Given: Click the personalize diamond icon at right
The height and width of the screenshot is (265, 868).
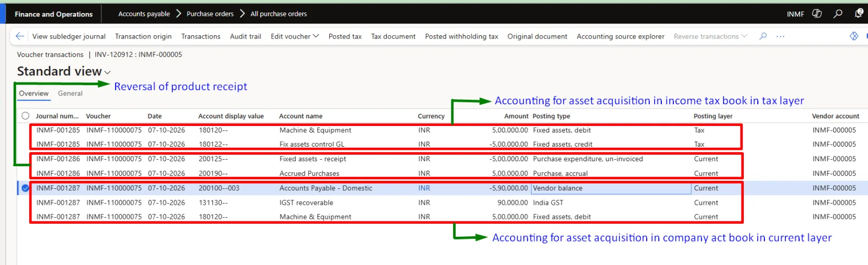Looking at the screenshot, I should pyautogui.click(x=854, y=36).
